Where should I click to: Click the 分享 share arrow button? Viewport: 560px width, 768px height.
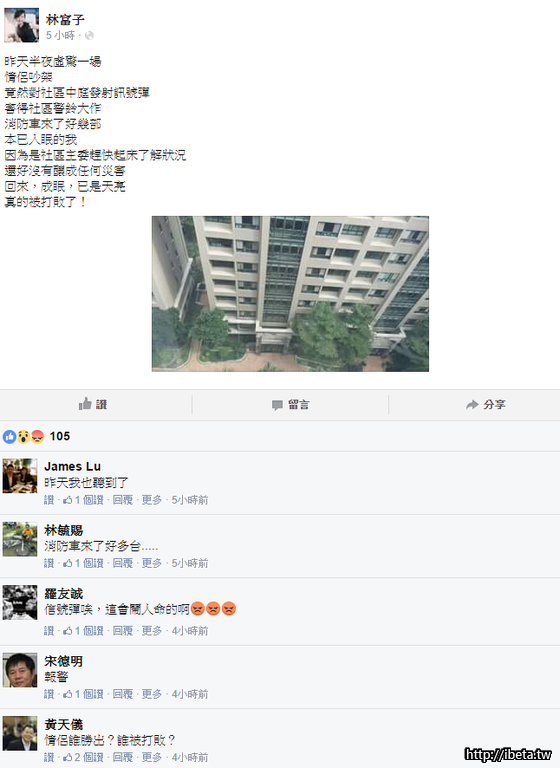[486, 405]
